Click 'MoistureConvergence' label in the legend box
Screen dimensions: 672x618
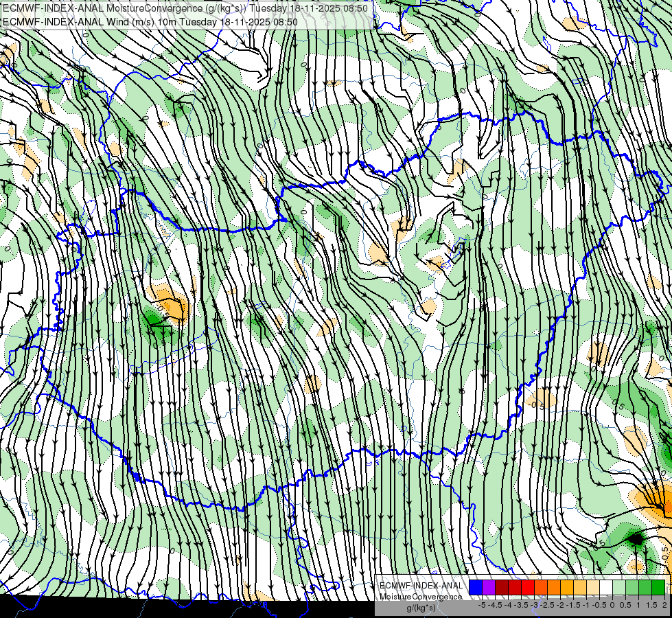click(421, 597)
